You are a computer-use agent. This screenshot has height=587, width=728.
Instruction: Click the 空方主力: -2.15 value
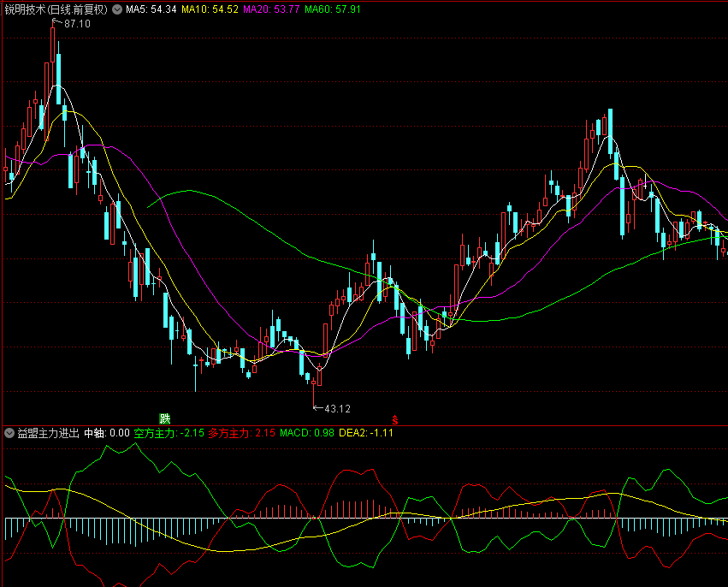point(169,433)
